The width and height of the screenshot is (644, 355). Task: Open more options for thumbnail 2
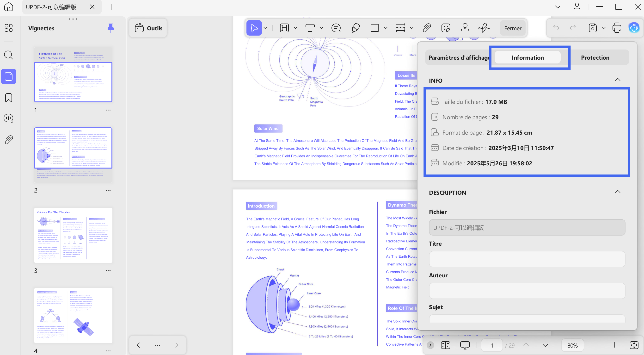pos(108,190)
